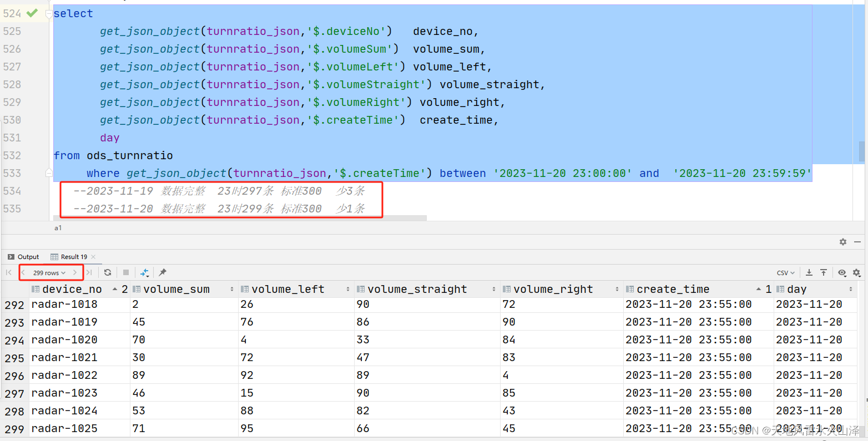Open the CSV format dropdown
868x441 pixels.
coord(786,272)
